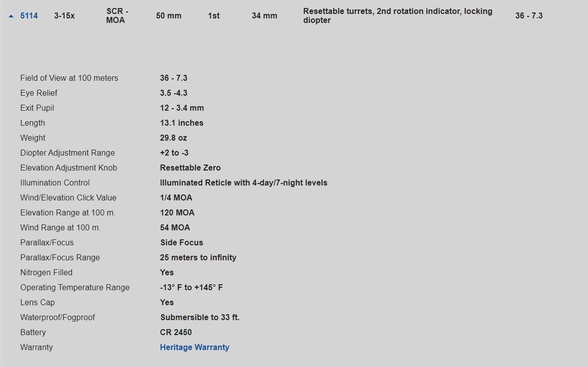
Task: Open the Heritage Warranty link
Action: pos(194,348)
